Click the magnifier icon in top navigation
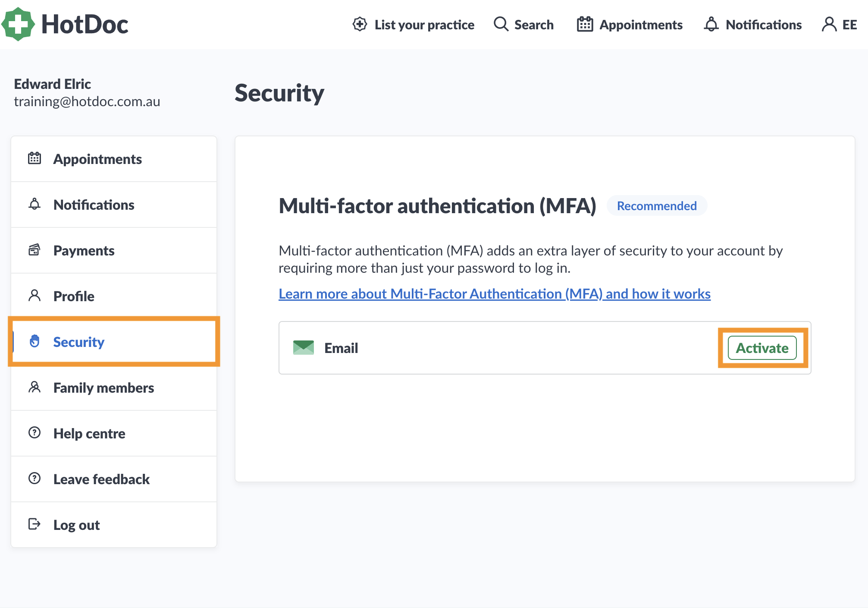 pyautogui.click(x=501, y=24)
